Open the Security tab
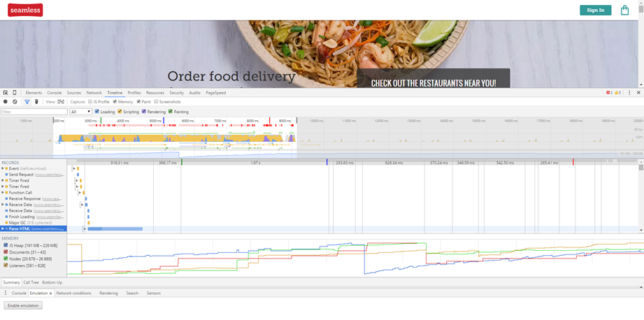Viewport: 644px width, 320px height. click(177, 93)
